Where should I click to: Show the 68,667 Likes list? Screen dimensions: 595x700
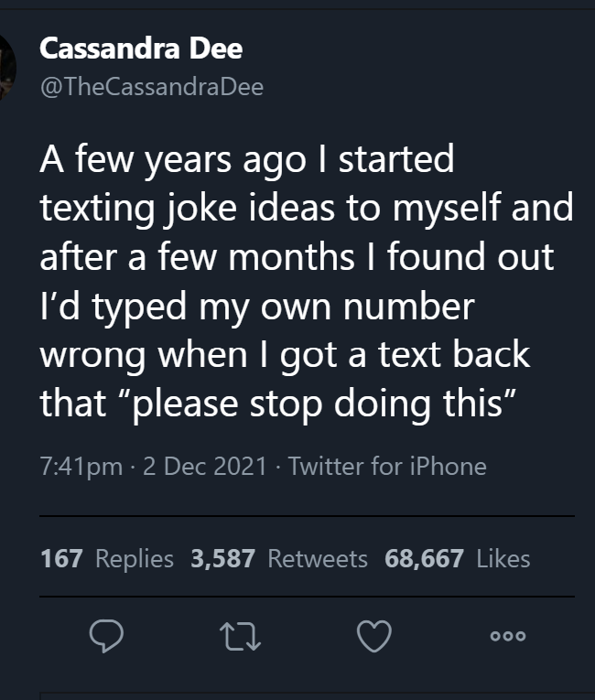(x=457, y=558)
